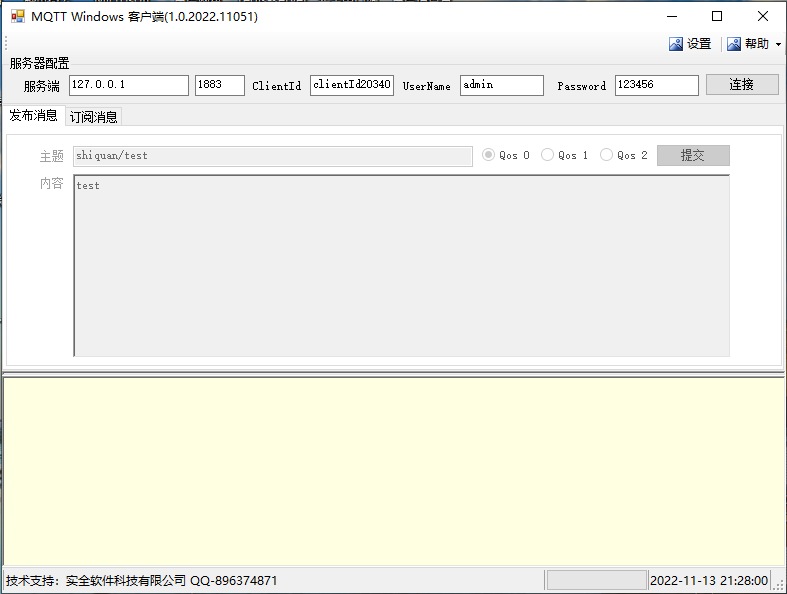This screenshot has width=787, height=594.
Task: Click the progress bar in status bar
Action: tap(597, 580)
